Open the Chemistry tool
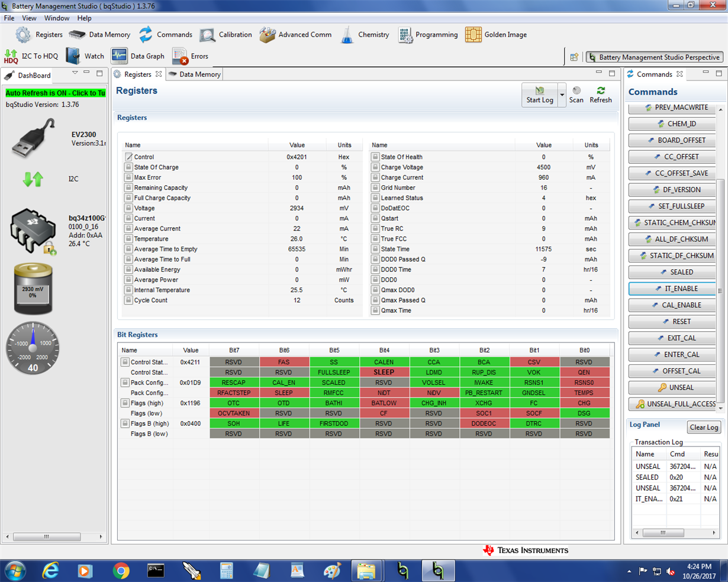The width and height of the screenshot is (728, 582). (365, 35)
